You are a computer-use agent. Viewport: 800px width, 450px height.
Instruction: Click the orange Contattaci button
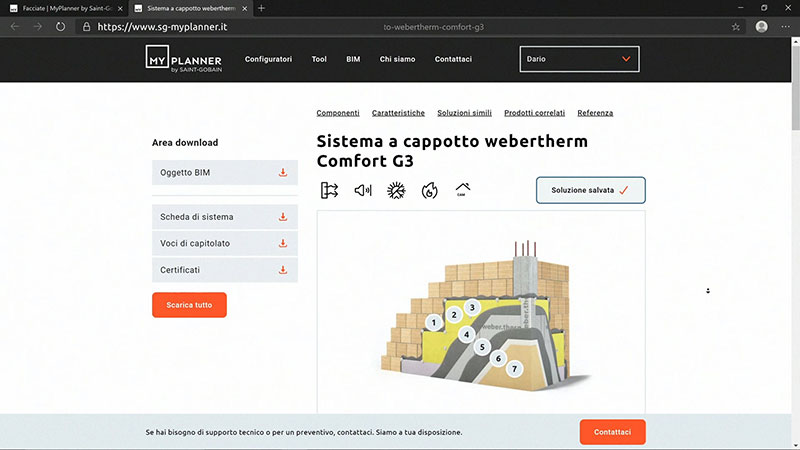click(x=612, y=432)
